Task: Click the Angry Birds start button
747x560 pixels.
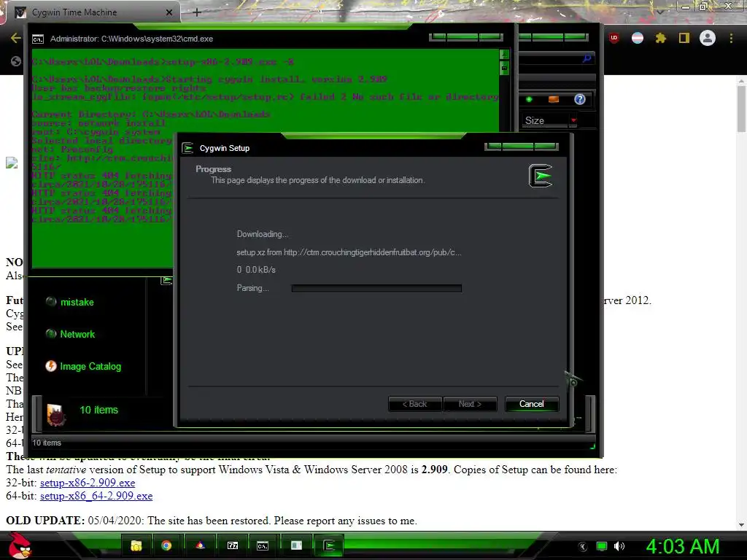Action: click(20, 545)
